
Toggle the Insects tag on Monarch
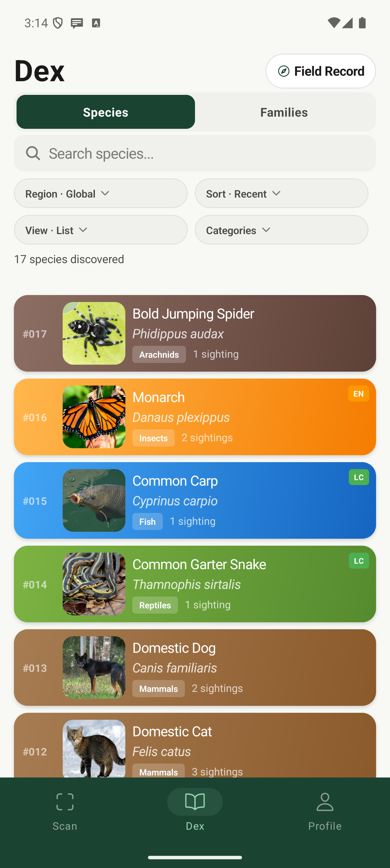(x=154, y=438)
